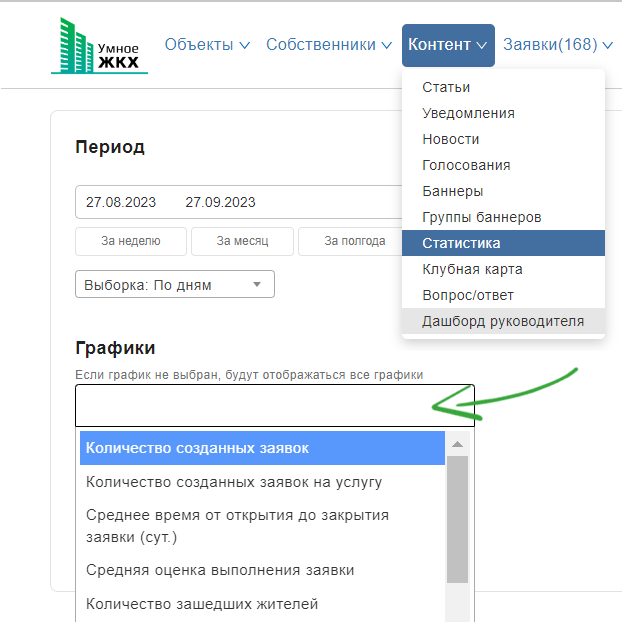Open Дашборд руководителя
The image size is (622, 622).
tap(503, 321)
